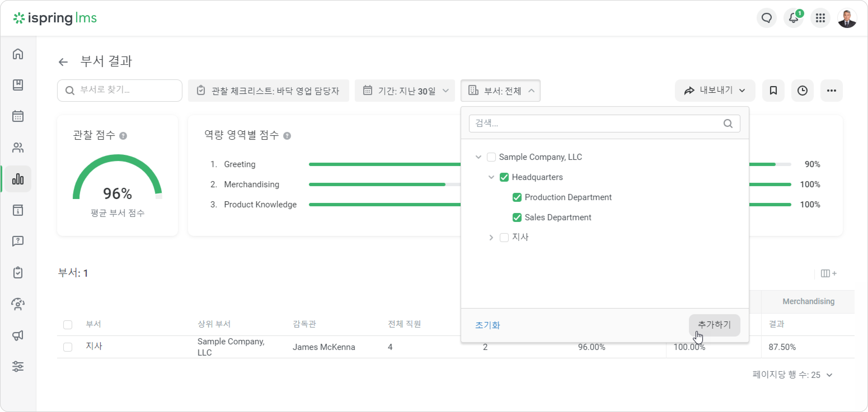Open the question bubble sidebar icon
Viewport: 868px width, 412px height.
point(18,241)
